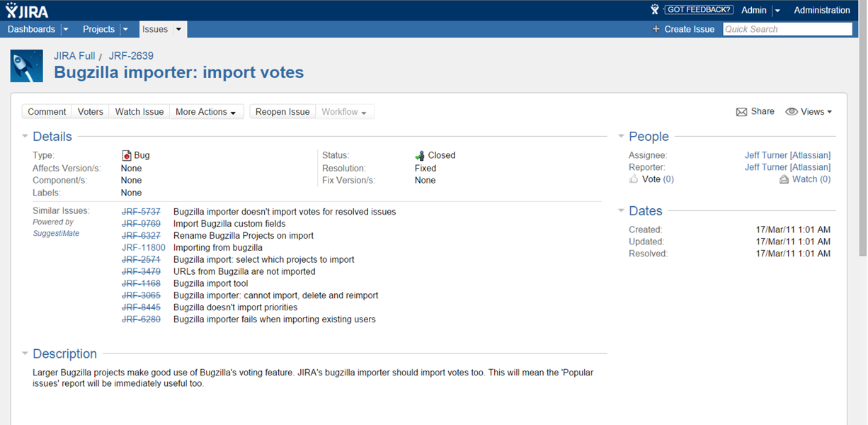Click the plus icon for Create Issue
The height and width of the screenshot is (425, 868).
pos(656,29)
